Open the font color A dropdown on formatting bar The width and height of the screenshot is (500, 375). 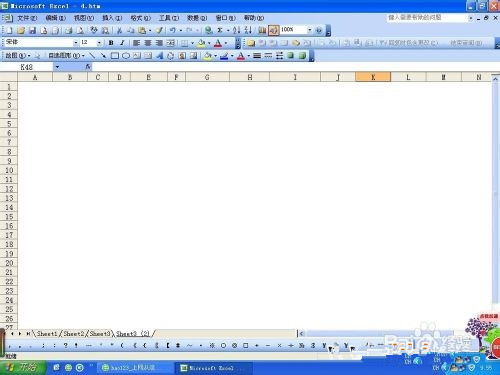pyautogui.click(x=226, y=43)
